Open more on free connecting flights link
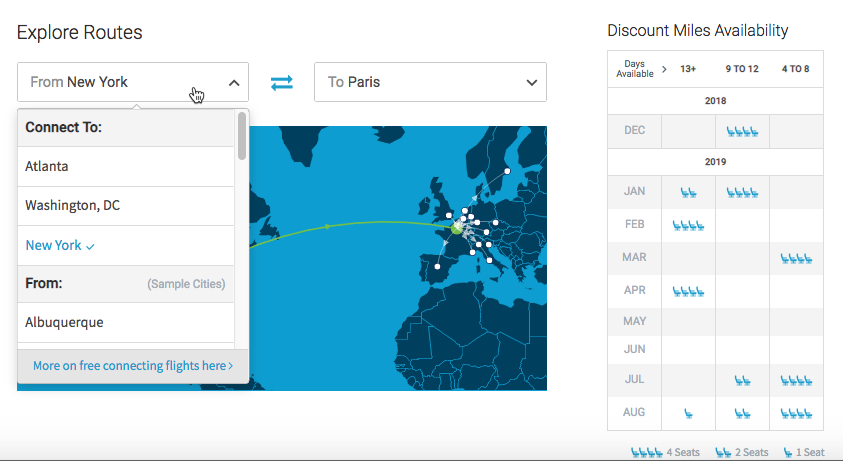Viewport: 843px width, 461px height. tap(132, 366)
